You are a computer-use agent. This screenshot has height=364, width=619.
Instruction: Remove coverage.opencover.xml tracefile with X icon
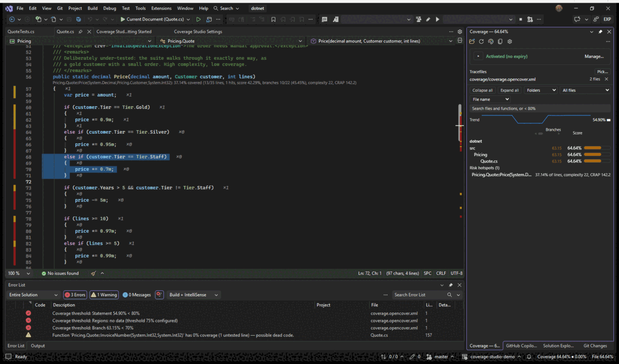point(606,79)
